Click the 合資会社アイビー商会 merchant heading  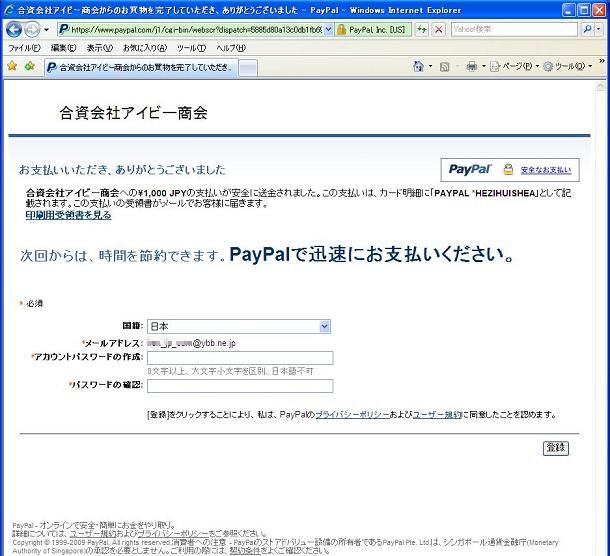[133, 113]
